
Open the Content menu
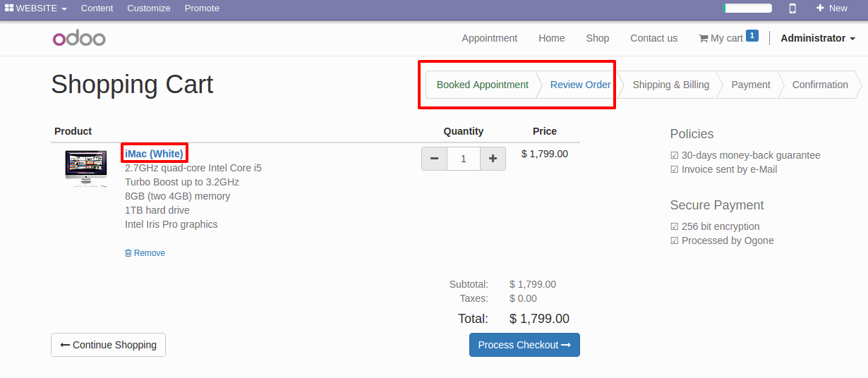pos(97,8)
